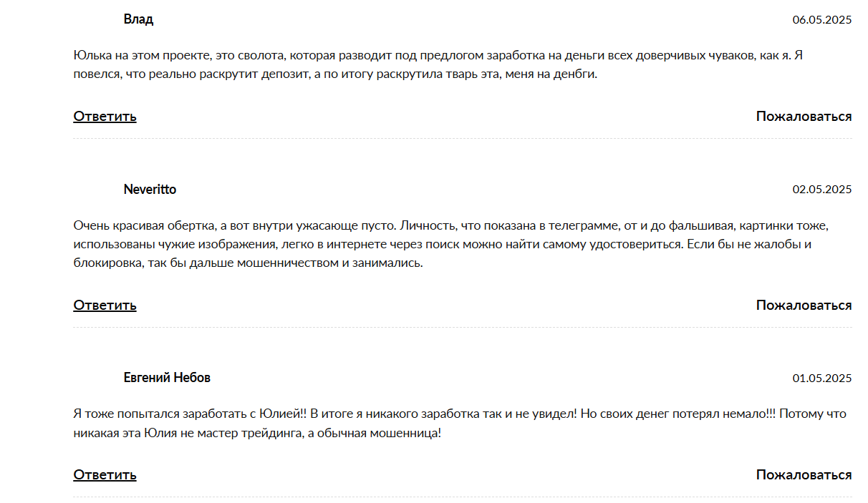The height and width of the screenshot is (503, 868).
Task: Click the 01.05.2025 timestamp
Action: 821,378
